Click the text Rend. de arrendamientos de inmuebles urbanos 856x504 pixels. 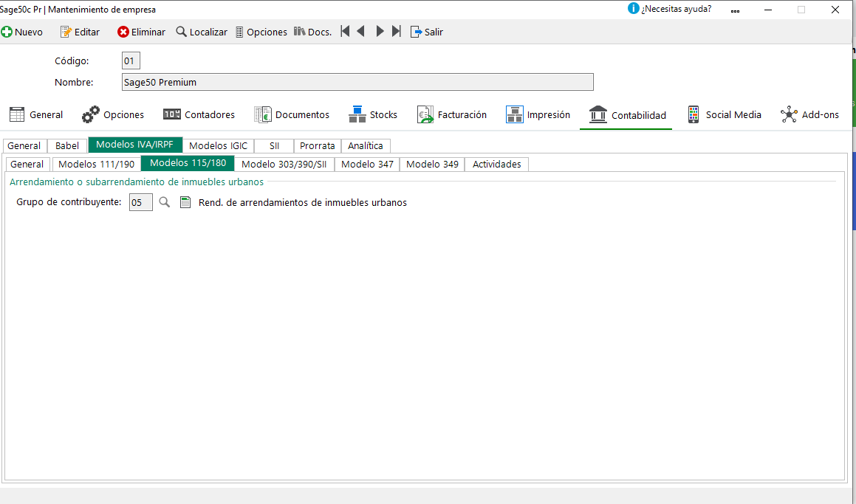[302, 202]
